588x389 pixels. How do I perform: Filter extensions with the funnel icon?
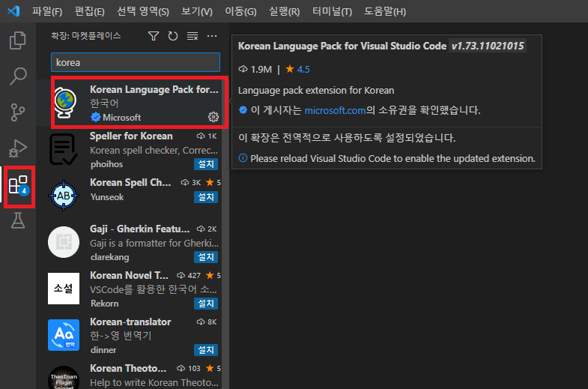click(x=154, y=36)
